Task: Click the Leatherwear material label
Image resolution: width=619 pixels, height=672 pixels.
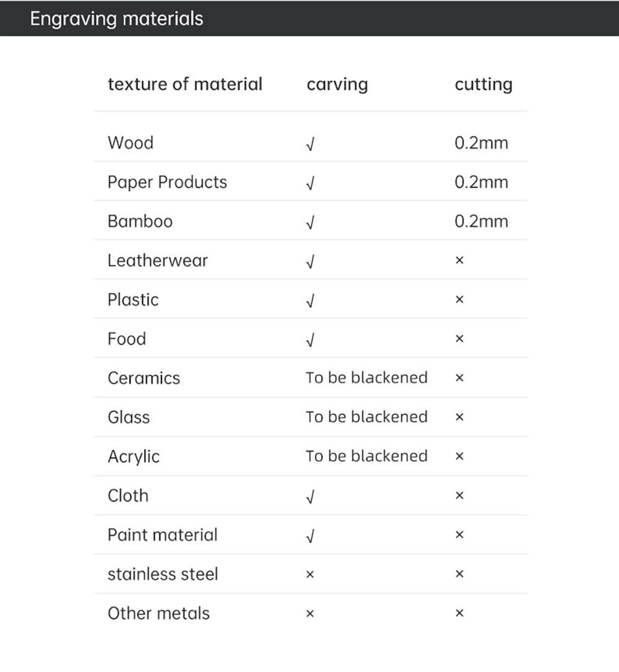Action: pos(158,261)
